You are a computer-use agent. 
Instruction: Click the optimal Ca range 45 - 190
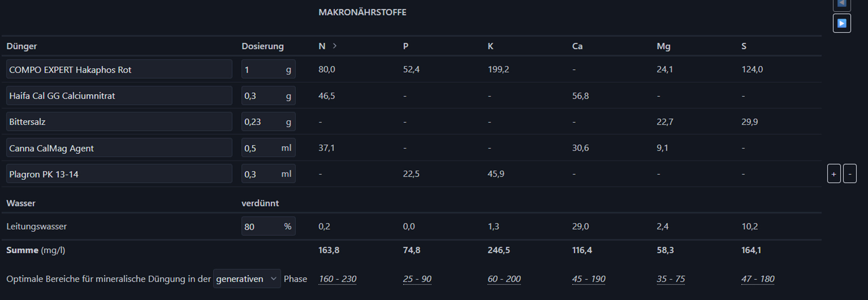pos(589,279)
